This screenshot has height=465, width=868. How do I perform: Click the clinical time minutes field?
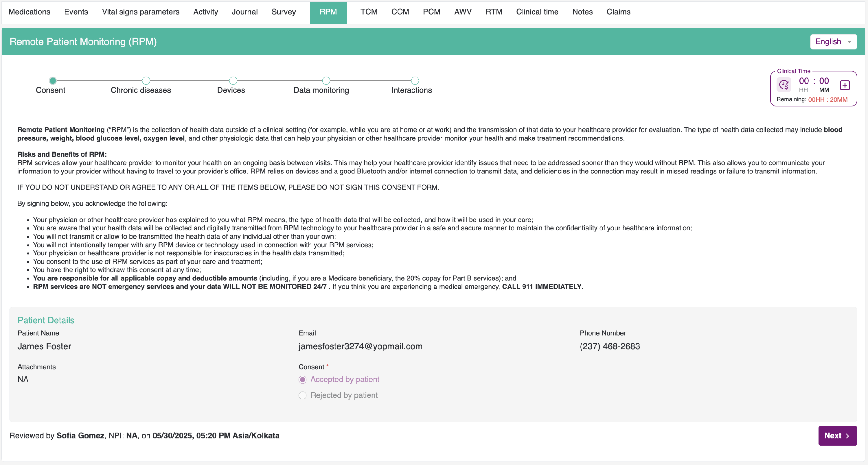(824, 81)
